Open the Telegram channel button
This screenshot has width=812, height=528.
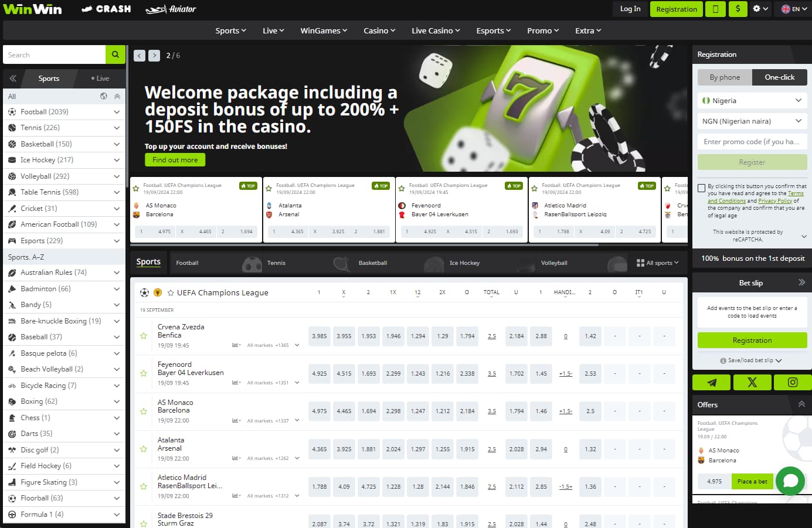pos(712,383)
